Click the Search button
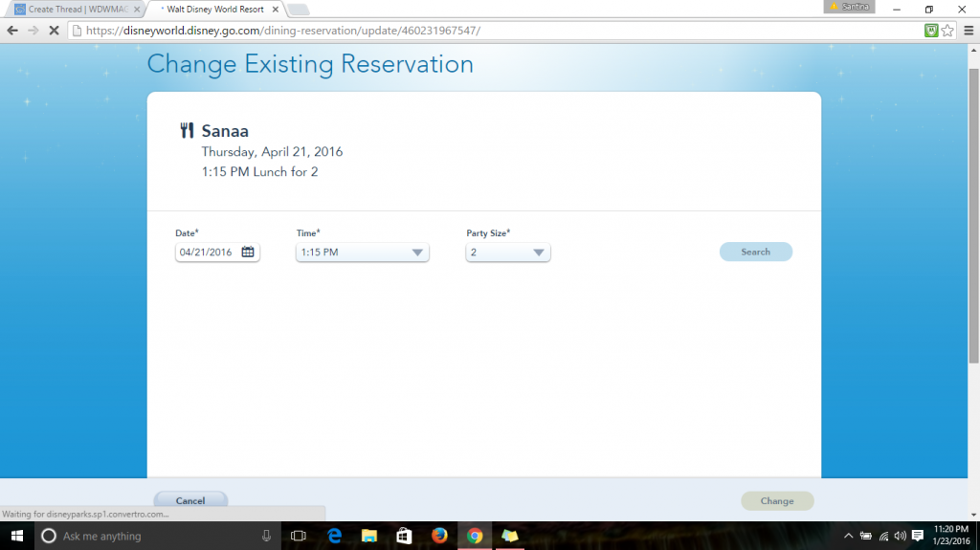Image resolution: width=980 pixels, height=550 pixels. (x=755, y=252)
